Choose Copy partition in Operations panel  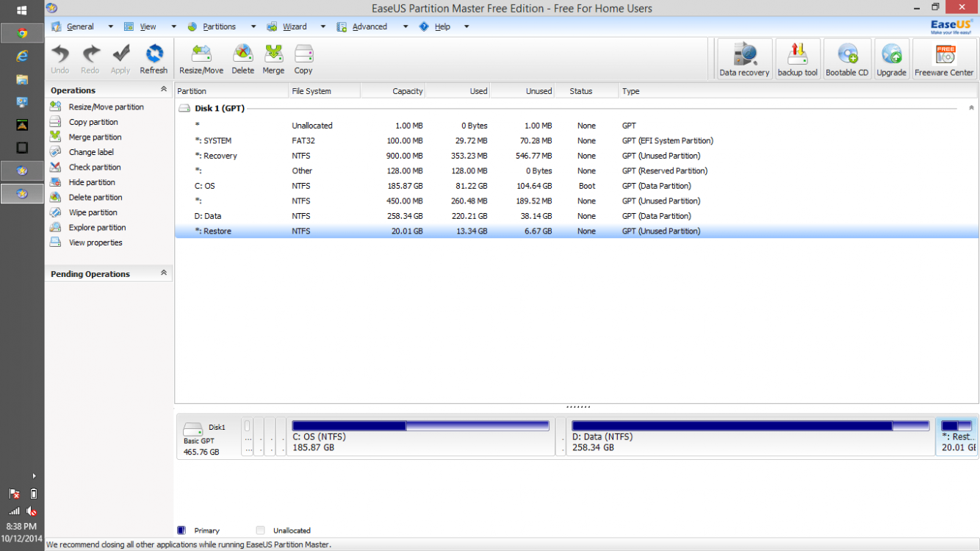click(x=84, y=122)
